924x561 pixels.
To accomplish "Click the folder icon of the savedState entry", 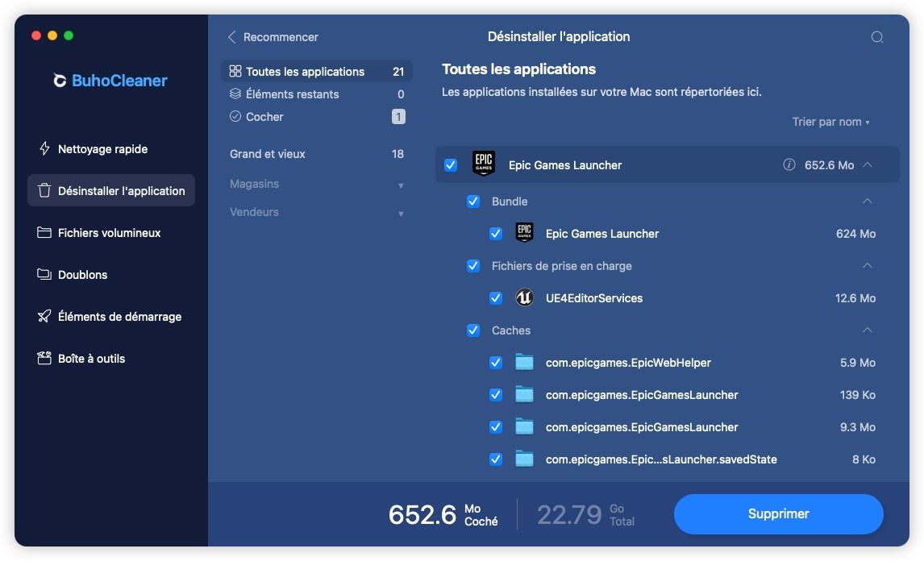I will [x=524, y=459].
